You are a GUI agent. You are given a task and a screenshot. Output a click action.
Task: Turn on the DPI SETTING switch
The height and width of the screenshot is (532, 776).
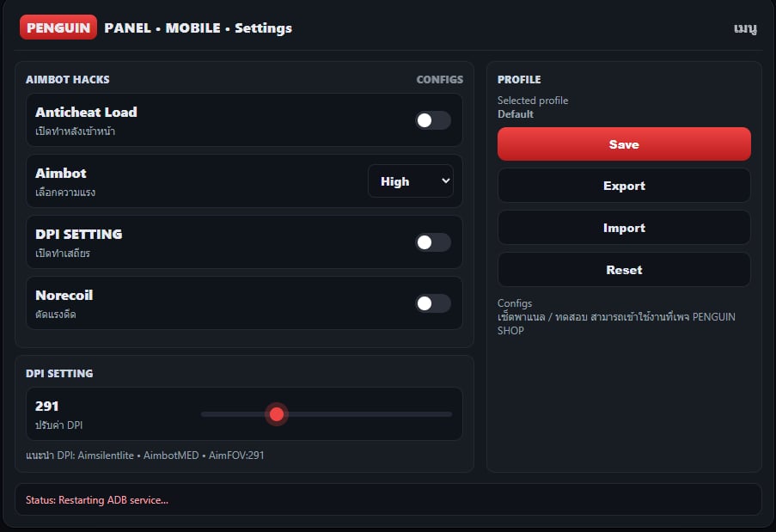433,242
